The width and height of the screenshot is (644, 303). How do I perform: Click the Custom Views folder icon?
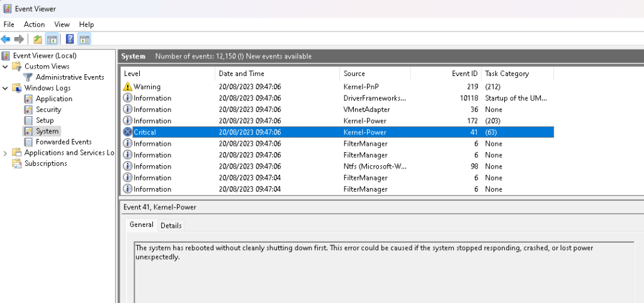point(17,67)
